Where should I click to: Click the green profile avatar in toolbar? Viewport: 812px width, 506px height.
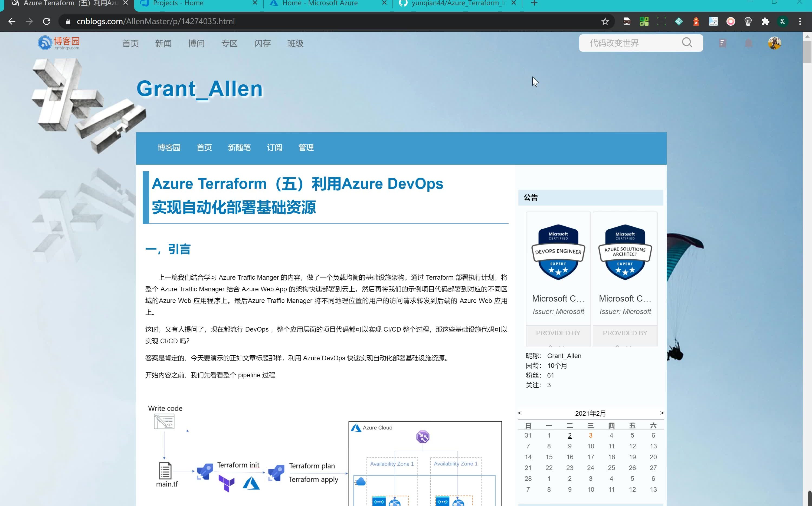782,21
